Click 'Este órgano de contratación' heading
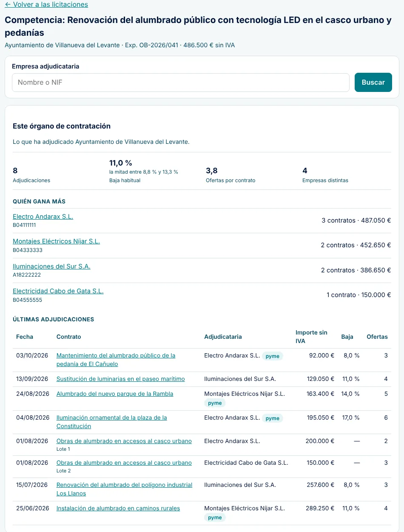The image size is (404, 532). coord(62,126)
